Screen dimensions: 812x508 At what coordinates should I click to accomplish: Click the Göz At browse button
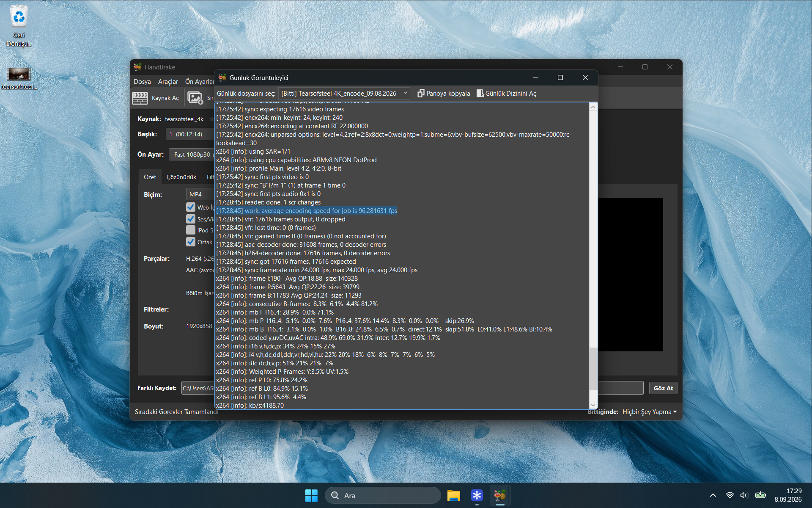pyautogui.click(x=663, y=388)
